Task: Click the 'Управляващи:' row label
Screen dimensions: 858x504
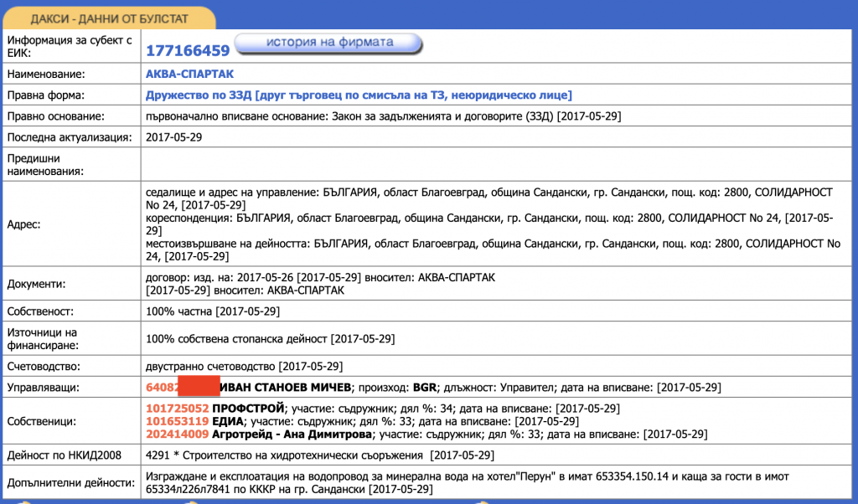Action: tap(43, 388)
